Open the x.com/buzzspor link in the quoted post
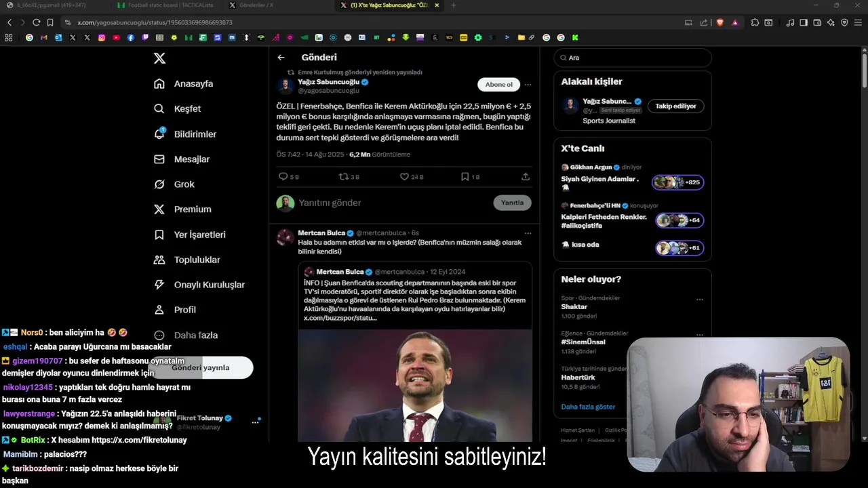Image resolution: width=868 pixels, height=488 pixels. 340,318
